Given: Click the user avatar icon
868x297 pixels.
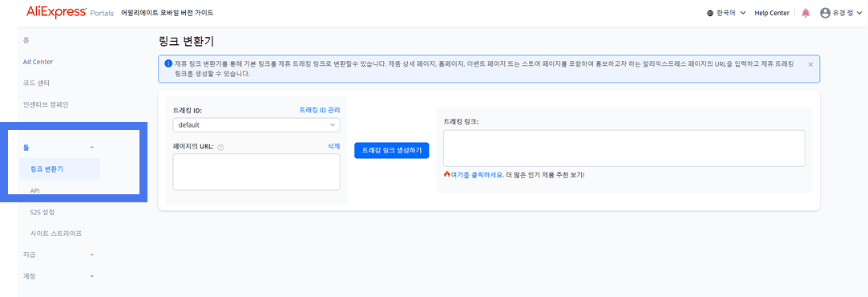Looking at the screenshot, I should (826, 13).
